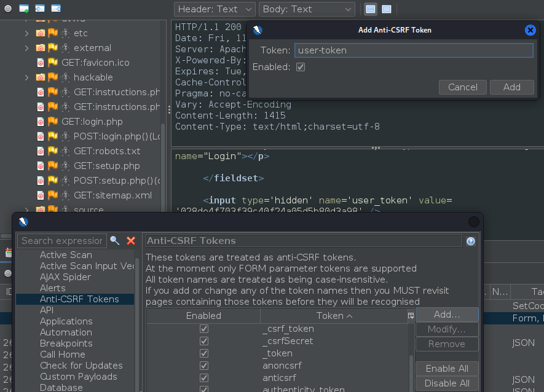Click the Token name input field
Image resolution: width=544 pixels, height=392 pixels.
click(414, 50)
